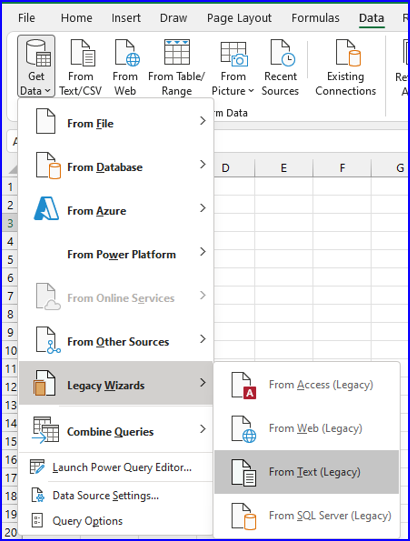This screenshot has height=541, width=410.
Task: Click the From Text (Legacy) icon
Action: coord(244,473)
